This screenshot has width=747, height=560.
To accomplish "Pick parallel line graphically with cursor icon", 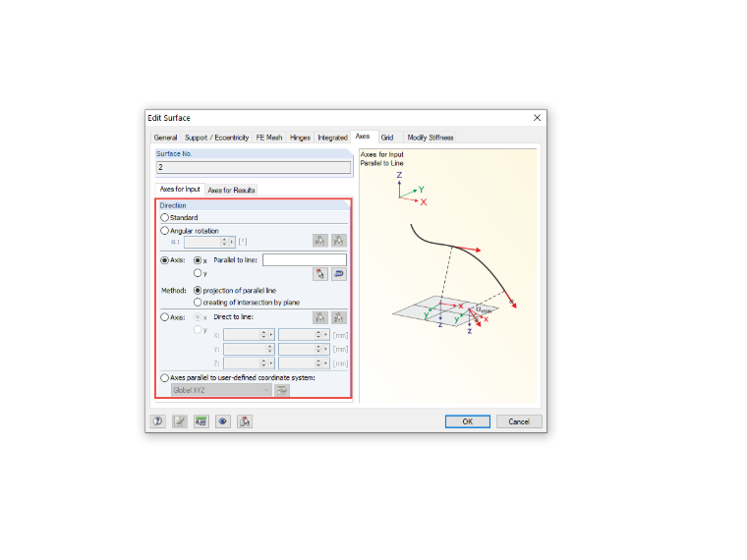I will coord(320,274).
